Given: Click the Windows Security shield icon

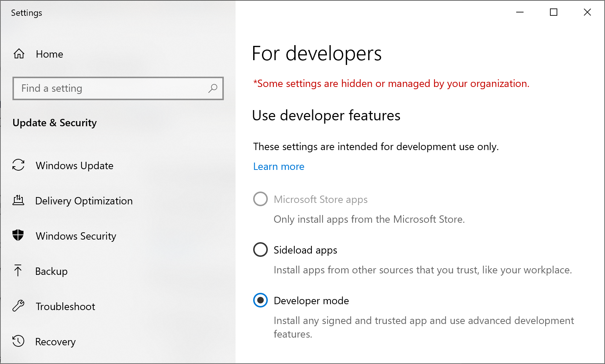Looking at the screenshot, I should 18,235.
